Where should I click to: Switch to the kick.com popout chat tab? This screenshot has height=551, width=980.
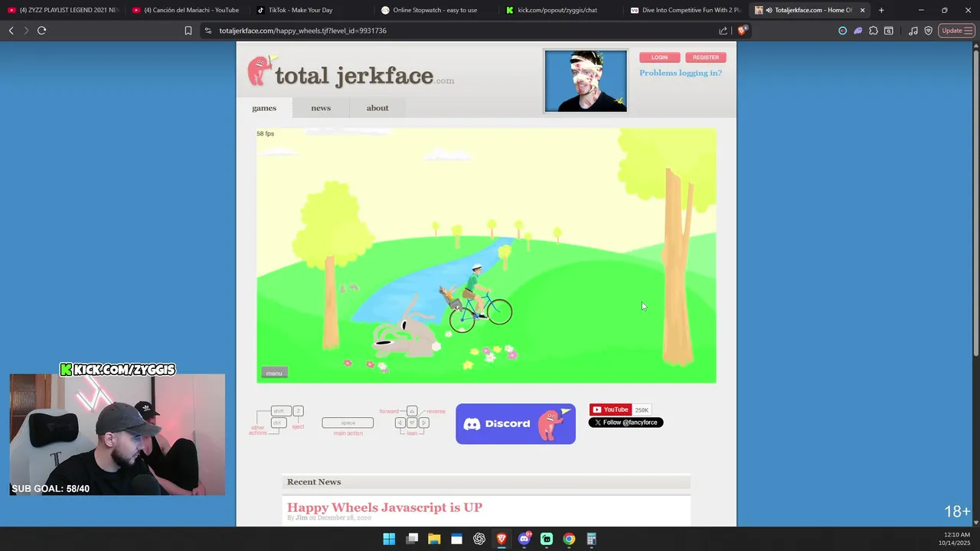tap(560, 10)
